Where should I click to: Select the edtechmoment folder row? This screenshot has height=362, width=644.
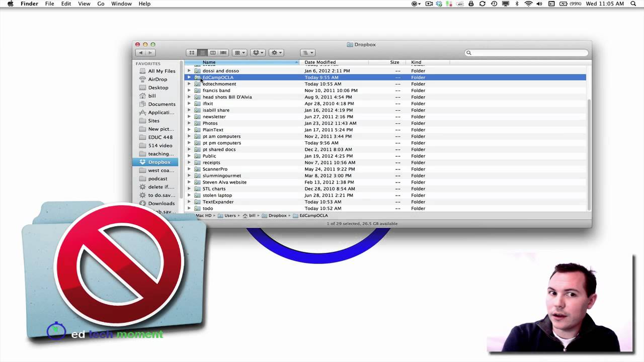coord(385,84)
